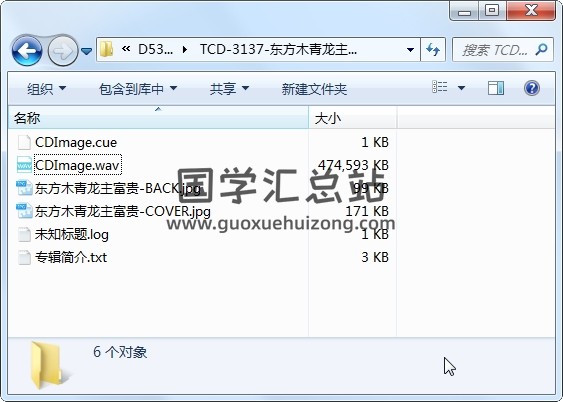563x402 pixels.
Task: Open the view options dropdown arrow
Action: pyautogui.click(x=461, y=88)
